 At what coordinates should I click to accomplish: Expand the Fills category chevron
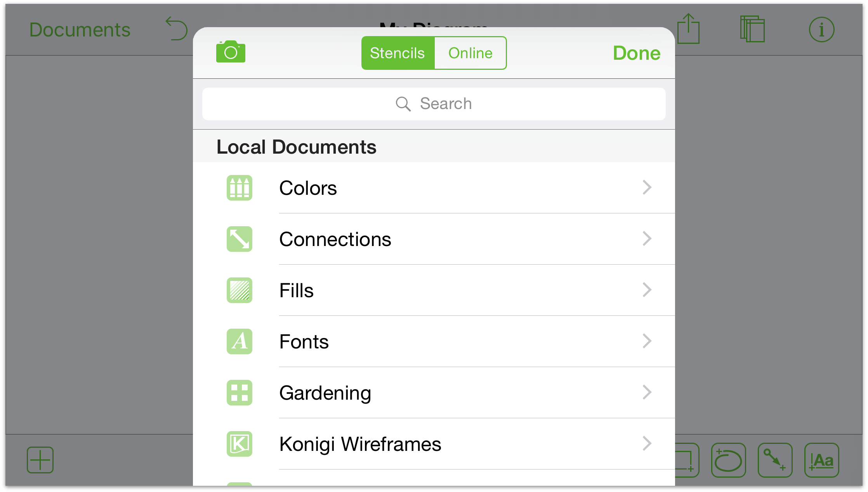pos(647,289)
